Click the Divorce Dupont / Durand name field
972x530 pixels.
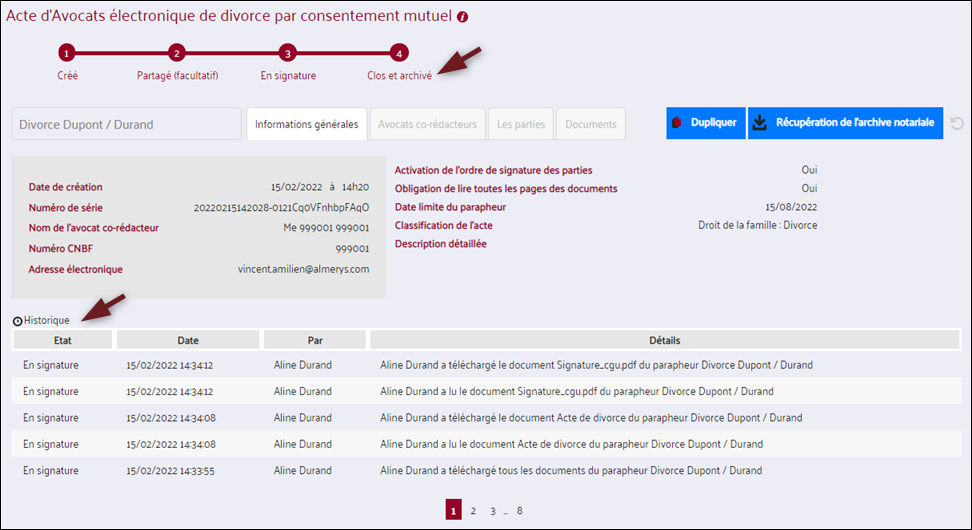coord(126,124)
